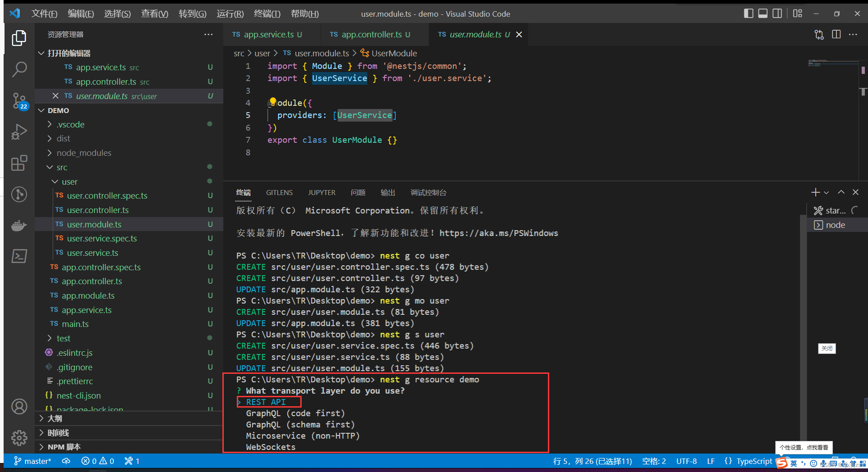This screenshot has width=868, height=472.
Task: Open the Search view in activity bar
Action: click(x=19, y=69)
